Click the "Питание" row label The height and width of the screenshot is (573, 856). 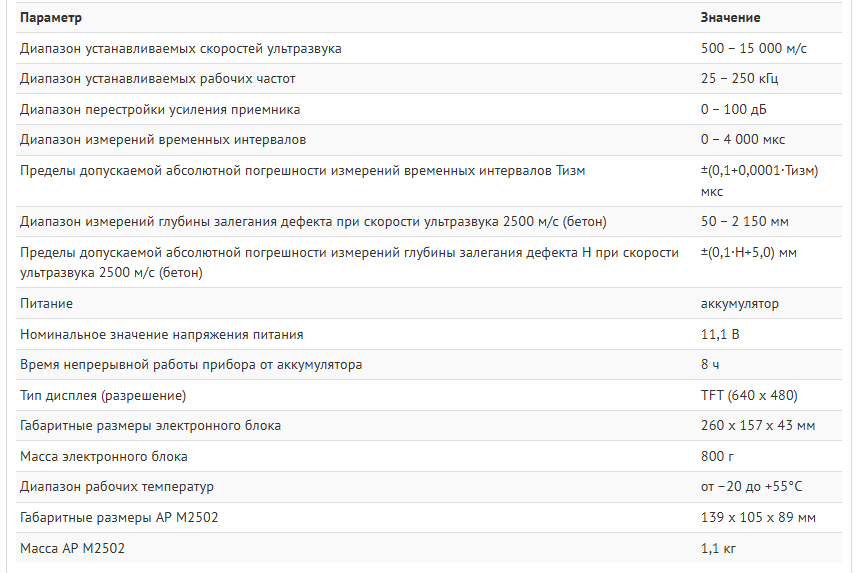pos(46,303)
